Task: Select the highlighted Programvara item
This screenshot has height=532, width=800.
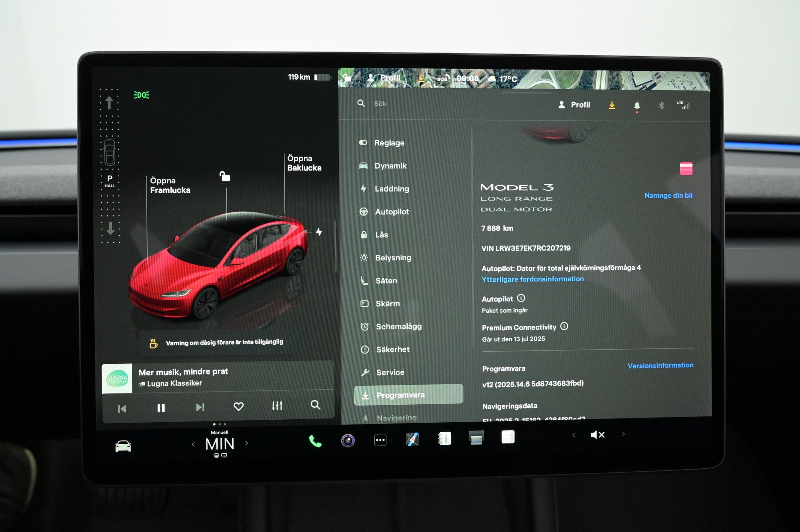Action: (408, 394)
